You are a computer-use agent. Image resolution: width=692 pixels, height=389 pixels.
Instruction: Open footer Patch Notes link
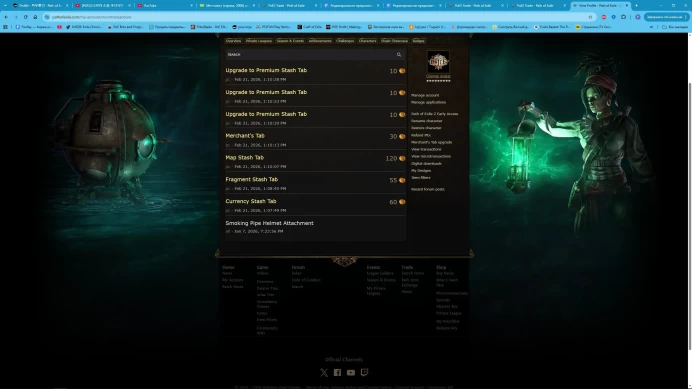[233, 287]
